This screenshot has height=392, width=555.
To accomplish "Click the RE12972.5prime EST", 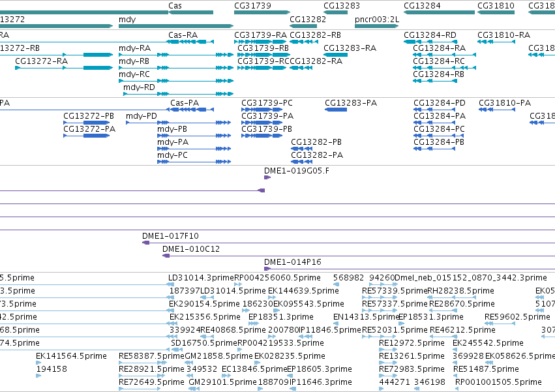I will pos(388,350).
